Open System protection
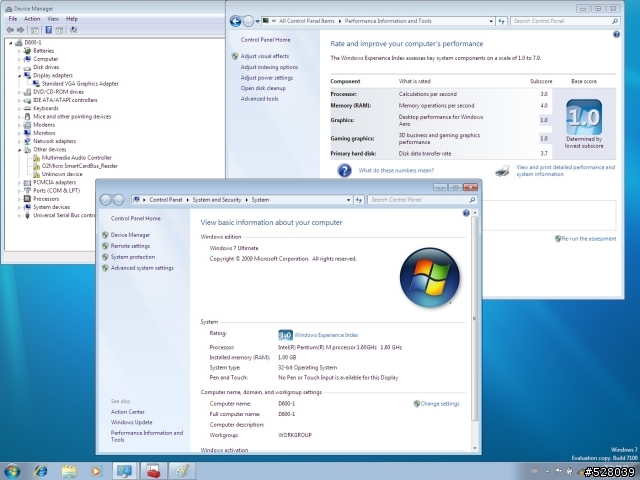Image resolution: width=640 pixels, height=480 pixels. 133,257
